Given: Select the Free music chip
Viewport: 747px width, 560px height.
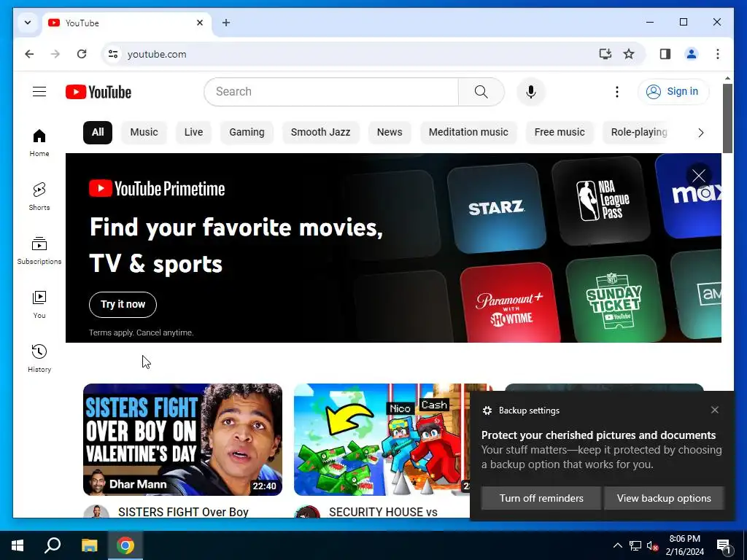Looking at the screenshot, I should click(560, 133).
